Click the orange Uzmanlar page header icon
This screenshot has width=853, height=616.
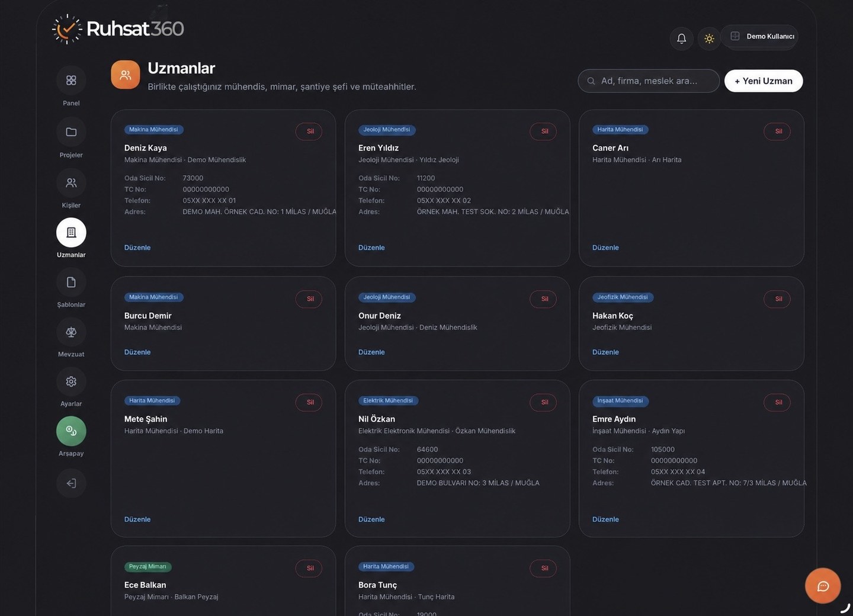click(x=126, y=75)
